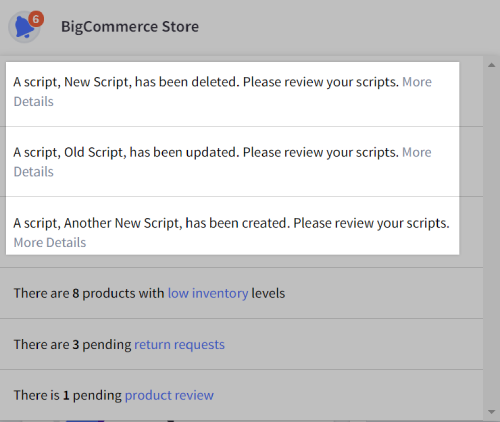Viewport: 500px width, 422px height.
Task: Click the BigCommerce Store title
Action: pyautogui.click(x=130, y=27)
